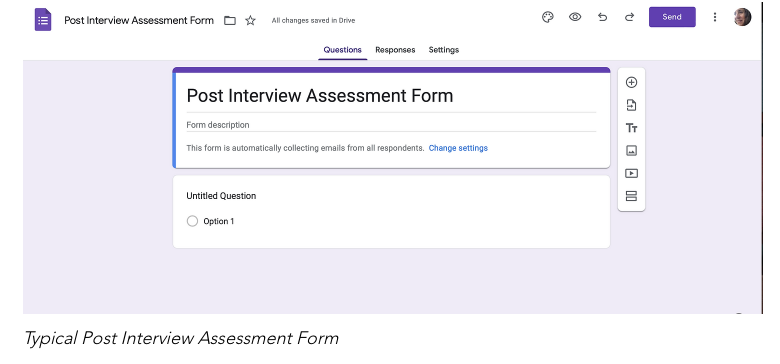
Task: Switch to the Settings tab
Action: 444,50
